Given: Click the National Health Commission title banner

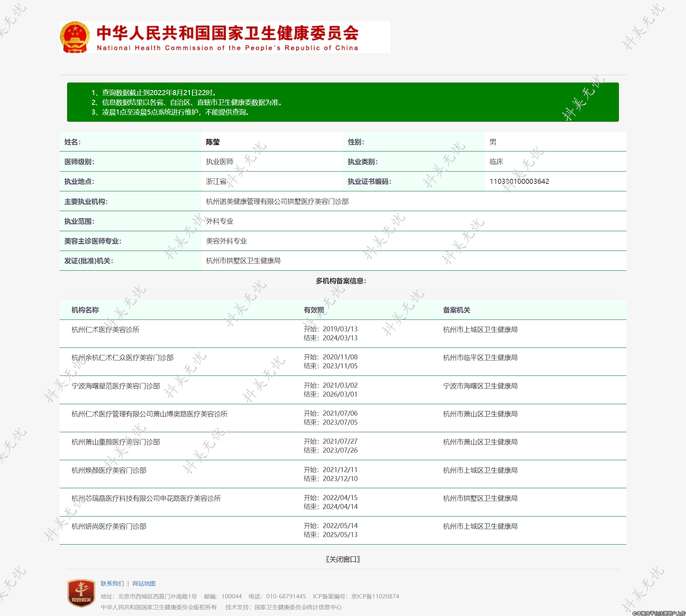Looking at the screenshot, I should point(227,37).
